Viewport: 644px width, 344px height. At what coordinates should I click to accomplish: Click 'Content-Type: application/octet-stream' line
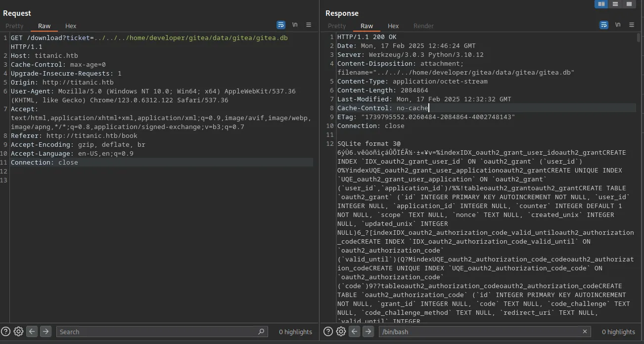(412, 81)
